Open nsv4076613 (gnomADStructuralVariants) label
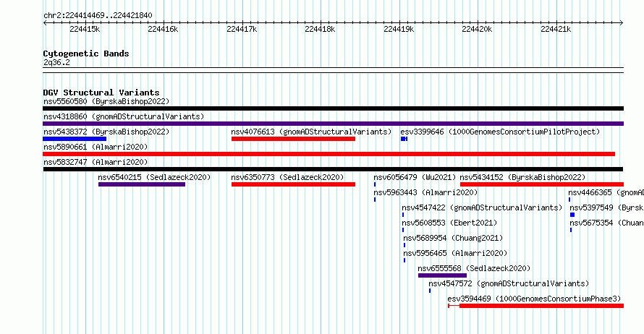Screen dimensions: 644x334 pos(311,132)
